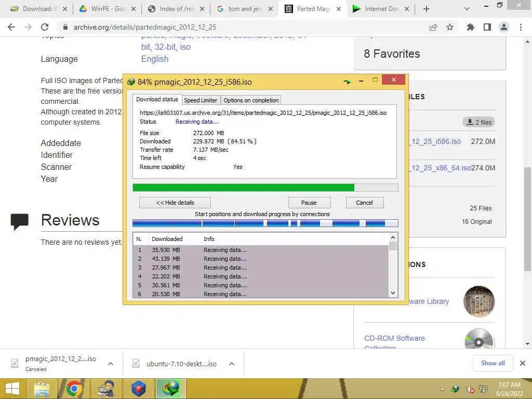
Task: Expand options for ubuntu-7.10 download
Action: [x=232, y=364]
